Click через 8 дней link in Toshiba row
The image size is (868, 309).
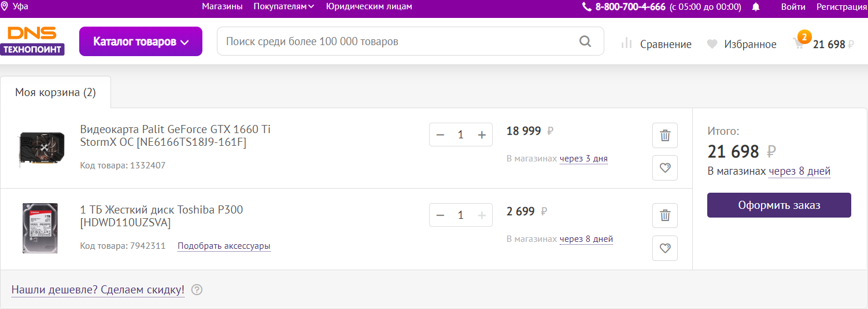click(x=586, y=239)
